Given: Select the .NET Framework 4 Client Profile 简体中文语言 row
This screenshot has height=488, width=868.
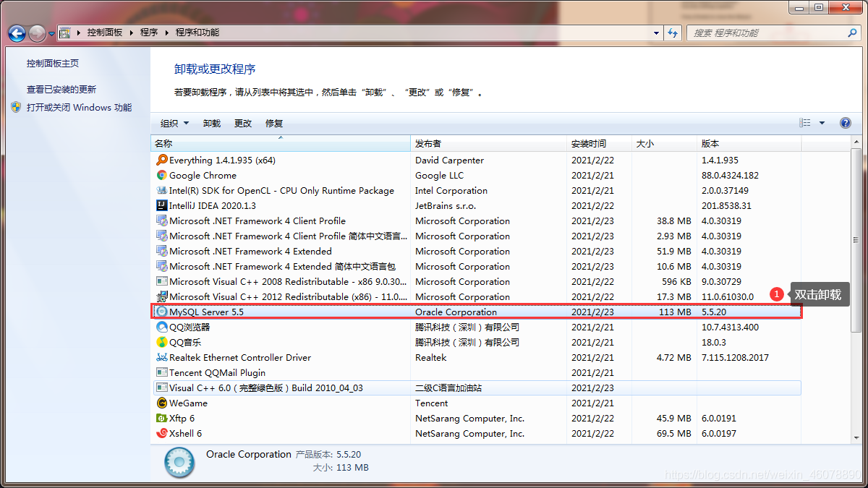Looking at the screenshot, I should coord(477,236).
